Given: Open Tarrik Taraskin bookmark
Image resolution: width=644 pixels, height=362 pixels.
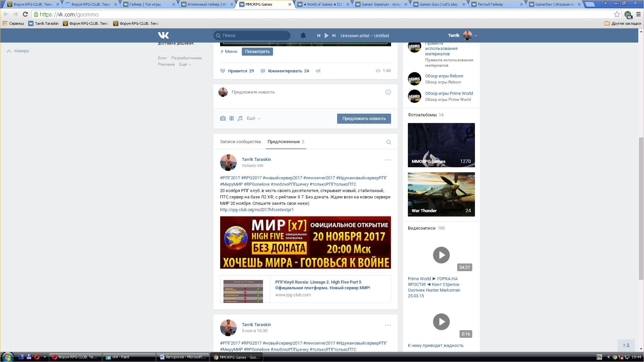Looking at the screenshot, I should (x=43, y=23).
